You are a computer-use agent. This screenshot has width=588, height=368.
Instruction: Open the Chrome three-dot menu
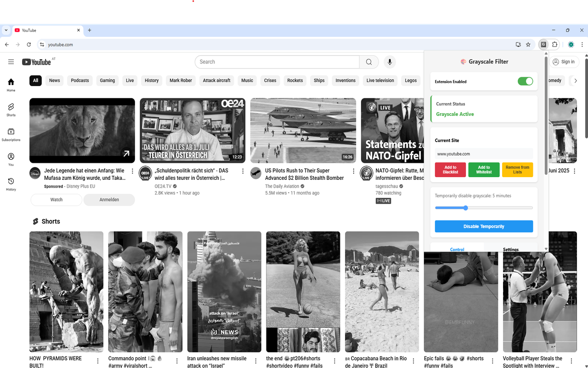click(582, 45)
